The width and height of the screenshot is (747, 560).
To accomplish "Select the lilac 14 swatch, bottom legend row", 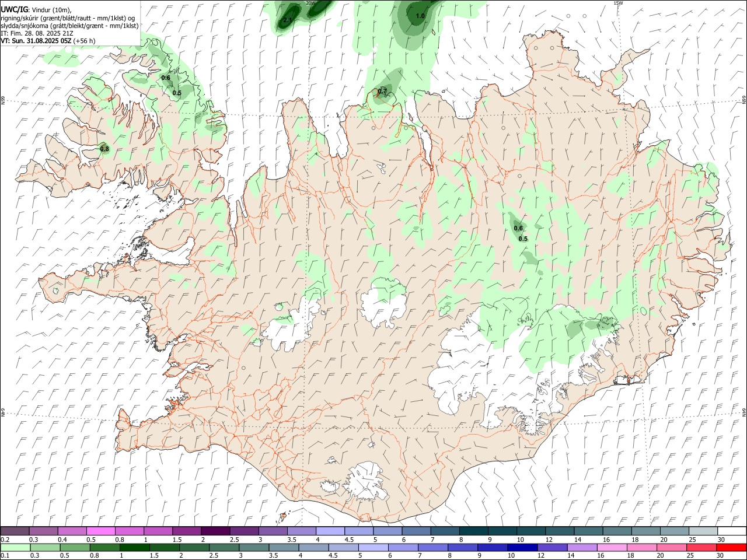I will [x=582, y=547].
